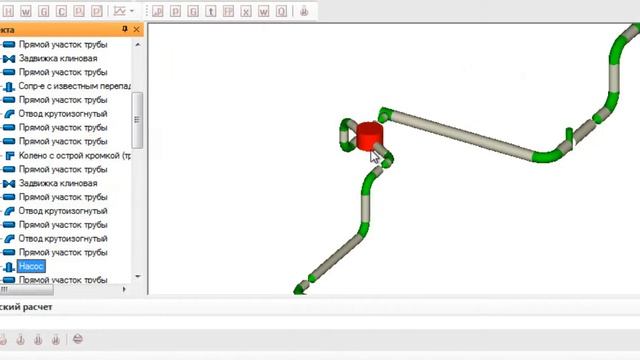
Task: Select Задвижка клиновая row above Сопр-е section
Action: [x=58, y=58]
